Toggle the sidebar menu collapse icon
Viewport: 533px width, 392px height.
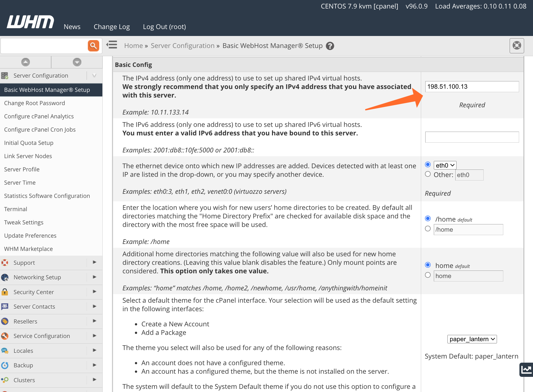112,45
